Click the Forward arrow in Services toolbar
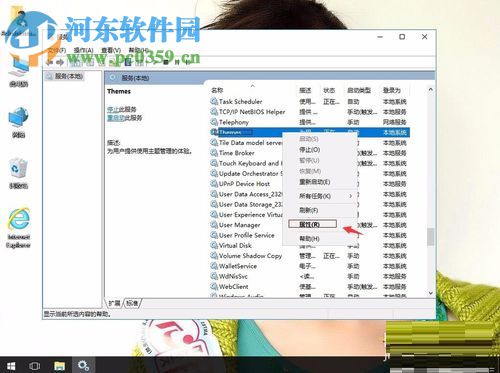The height and width of the screenshot is (373, 500). tap(60, 62)
